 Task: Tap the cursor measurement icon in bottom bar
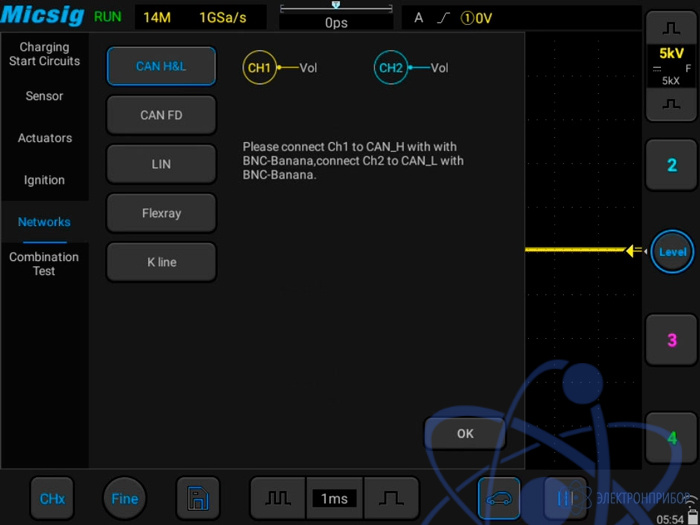pos(565,498)
